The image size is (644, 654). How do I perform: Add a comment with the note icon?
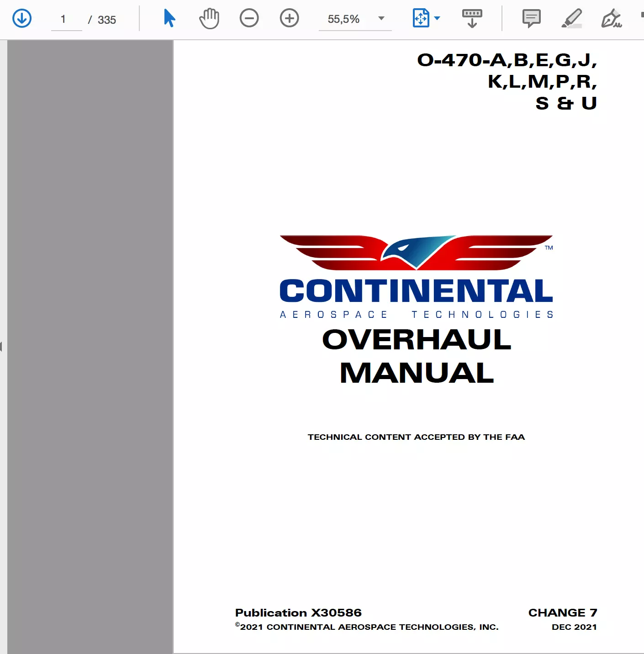click(531, 19)
